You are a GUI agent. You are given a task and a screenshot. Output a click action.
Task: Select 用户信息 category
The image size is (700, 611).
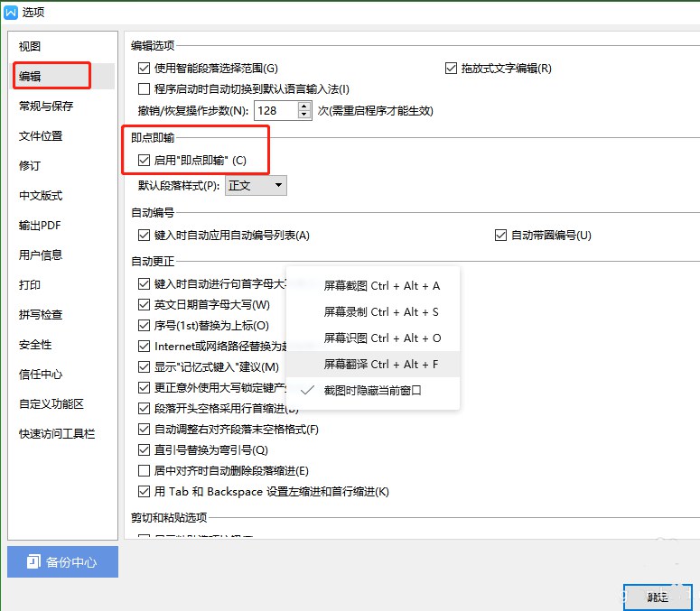(x=41, y=255)
